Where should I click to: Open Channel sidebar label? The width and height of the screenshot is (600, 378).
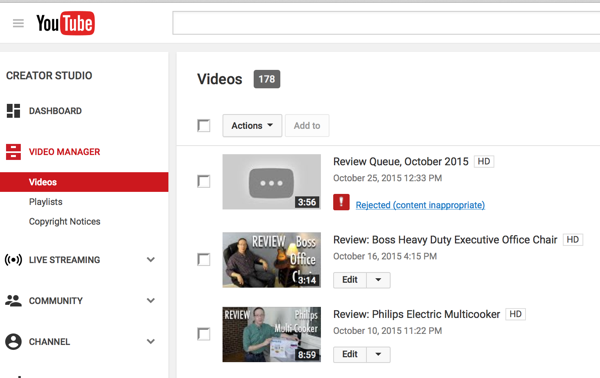(x=49, y=342)
